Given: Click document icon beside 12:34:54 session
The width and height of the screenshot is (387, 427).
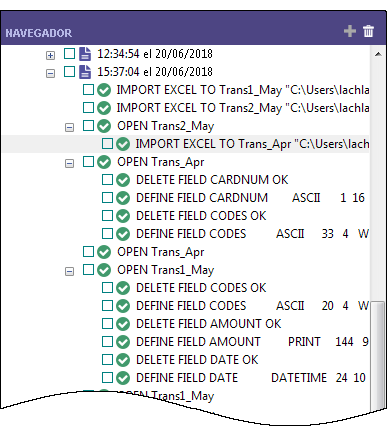Looking at the screenshot, I should (85, 54).
